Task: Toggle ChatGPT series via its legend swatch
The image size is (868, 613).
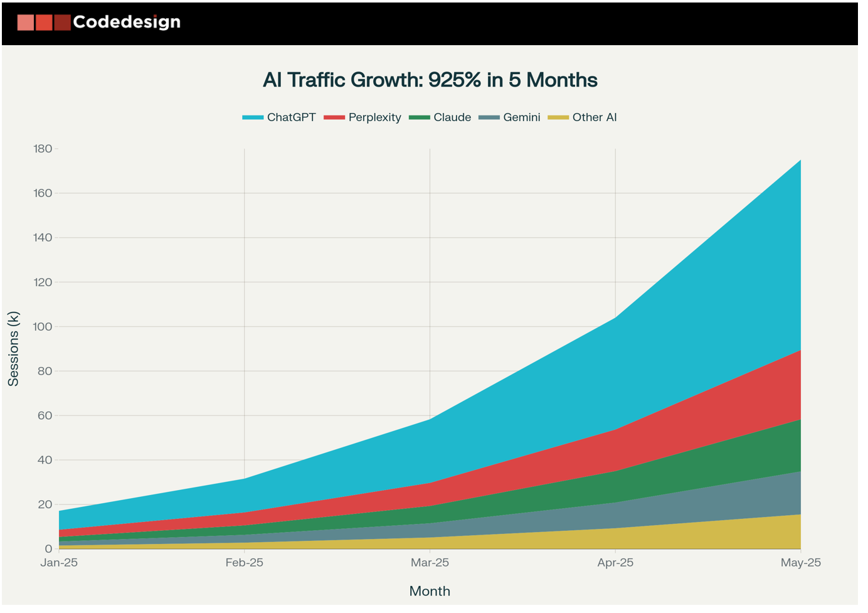Action: coord(252,118)
